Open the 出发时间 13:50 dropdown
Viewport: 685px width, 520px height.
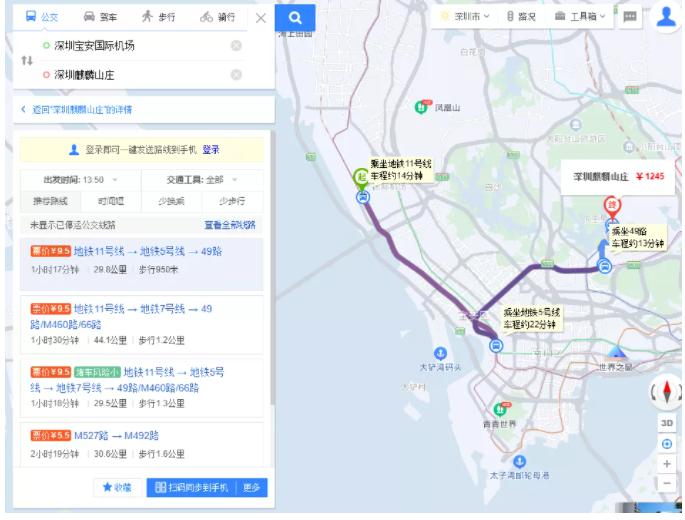click(x=81, y=180)
